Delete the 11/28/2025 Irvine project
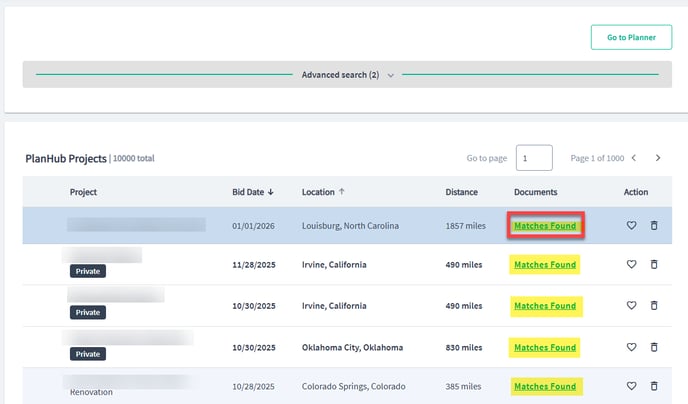The width and height of the screenshot is (688, 404). pos(654,264)
